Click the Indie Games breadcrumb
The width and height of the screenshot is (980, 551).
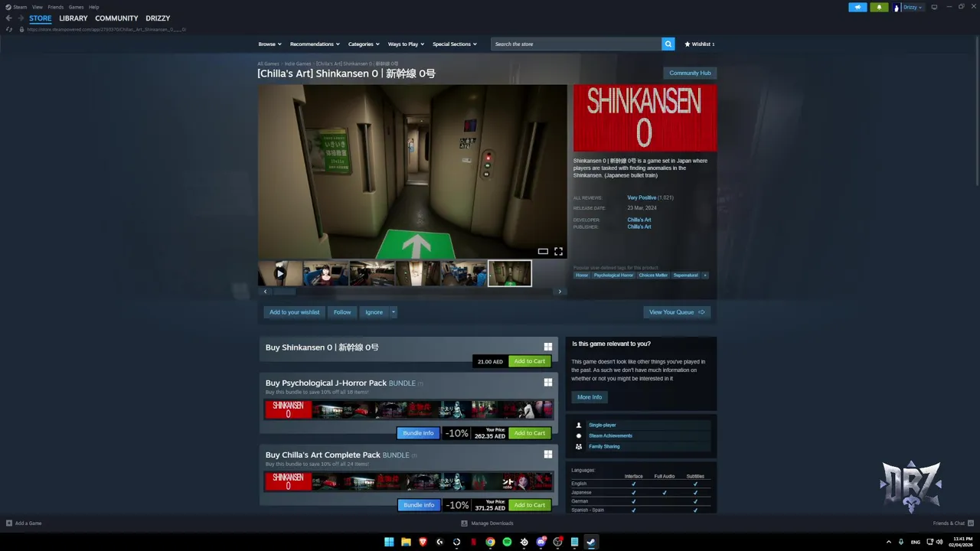pos(298,64)
